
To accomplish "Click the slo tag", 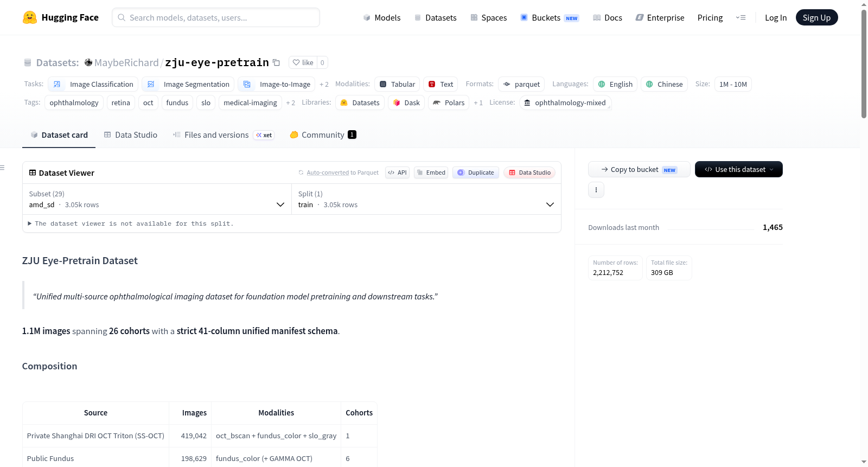I will coord(206,103).
